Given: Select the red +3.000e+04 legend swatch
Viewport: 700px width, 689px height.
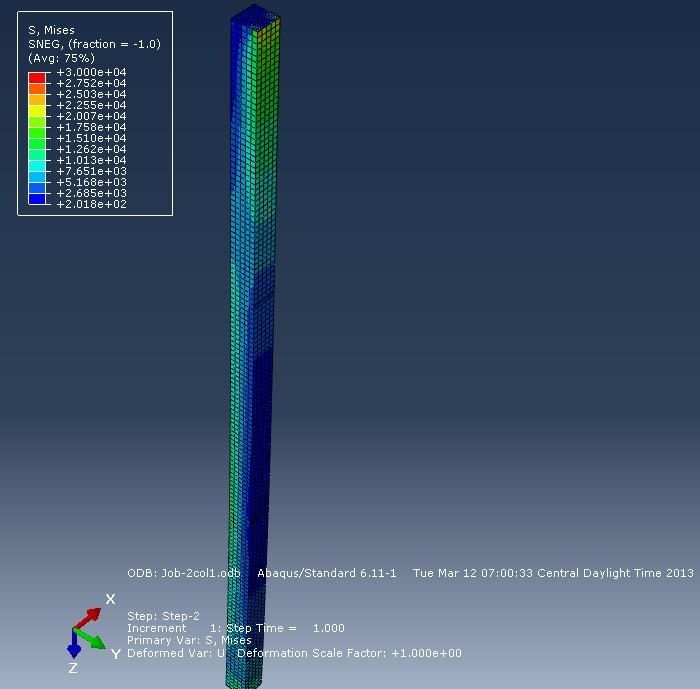Looking at the screenshot, I should (37, 76).
